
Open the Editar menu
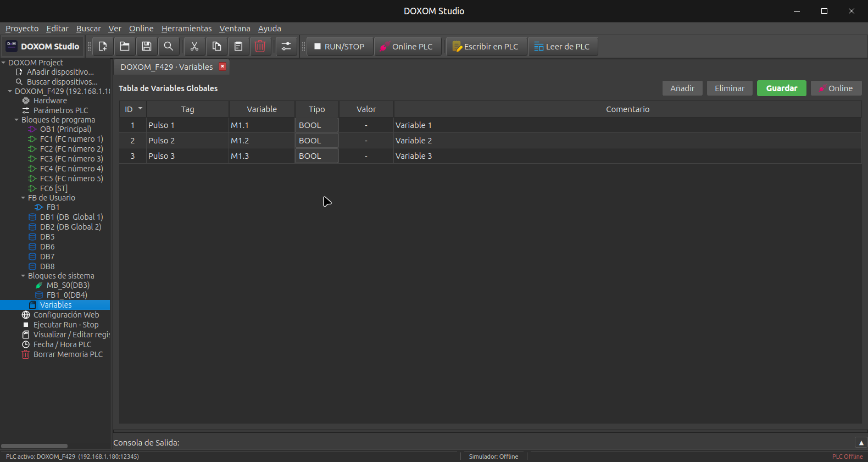(x=57, y=29)
